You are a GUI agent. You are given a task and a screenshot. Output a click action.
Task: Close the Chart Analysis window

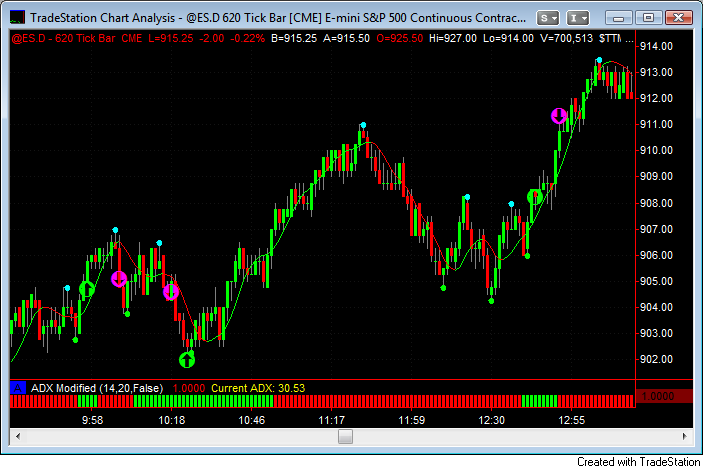(x=678, y=18)
